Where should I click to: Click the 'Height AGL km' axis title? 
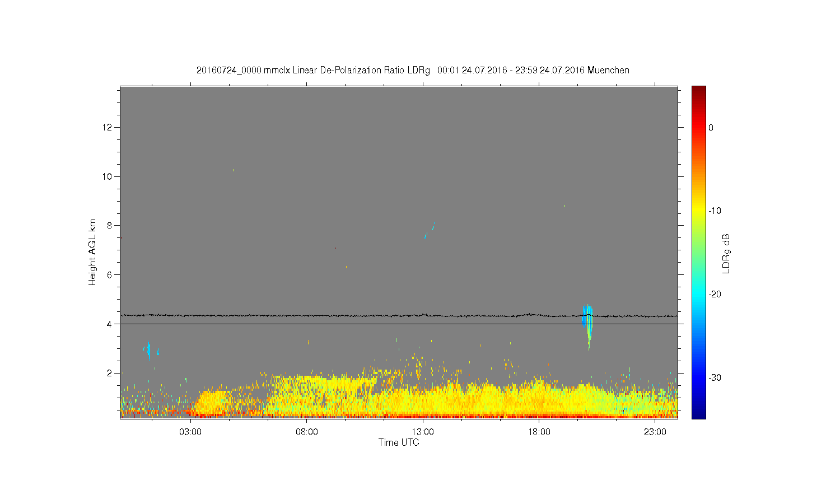coord(92,252)
